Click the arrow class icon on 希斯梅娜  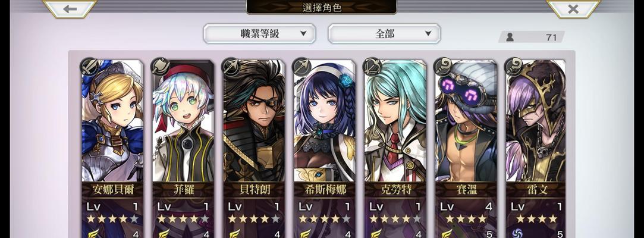click(x=301, y=67)
